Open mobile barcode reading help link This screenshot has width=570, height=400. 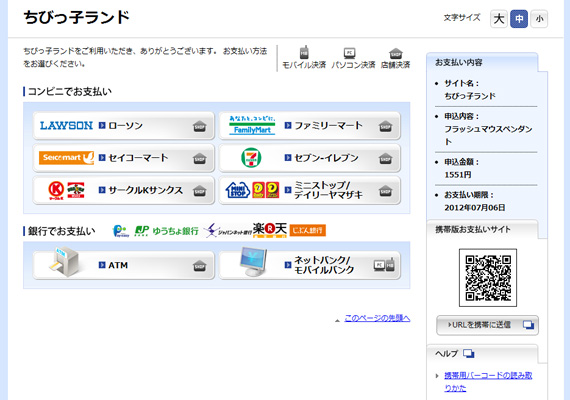click(x=488, y=381)
